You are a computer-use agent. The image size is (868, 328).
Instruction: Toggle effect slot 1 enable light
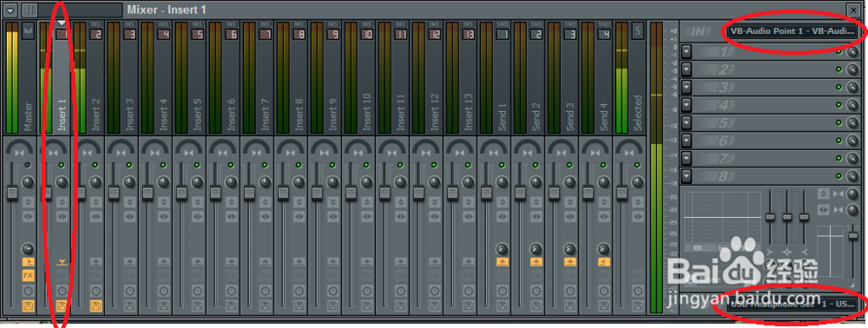[839, 52]
